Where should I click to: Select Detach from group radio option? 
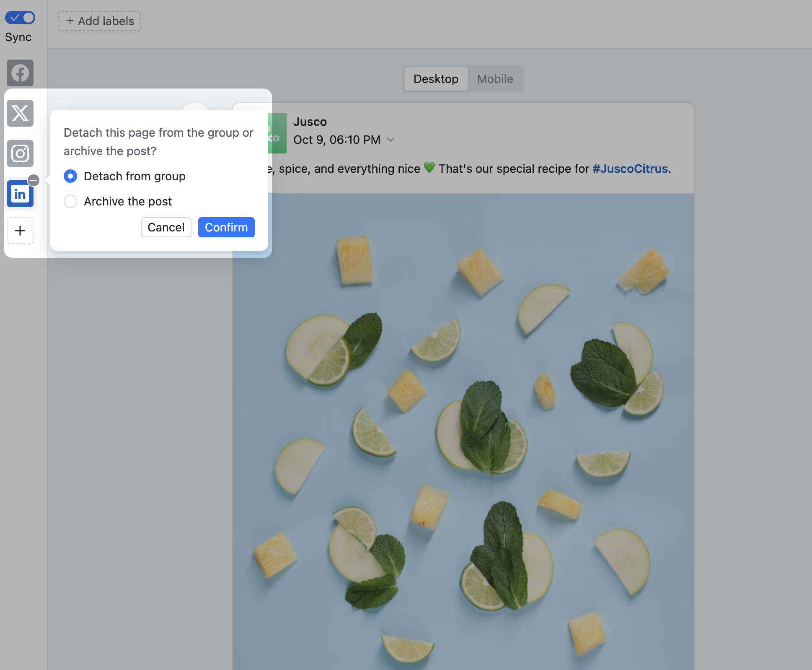pos(70,176)
